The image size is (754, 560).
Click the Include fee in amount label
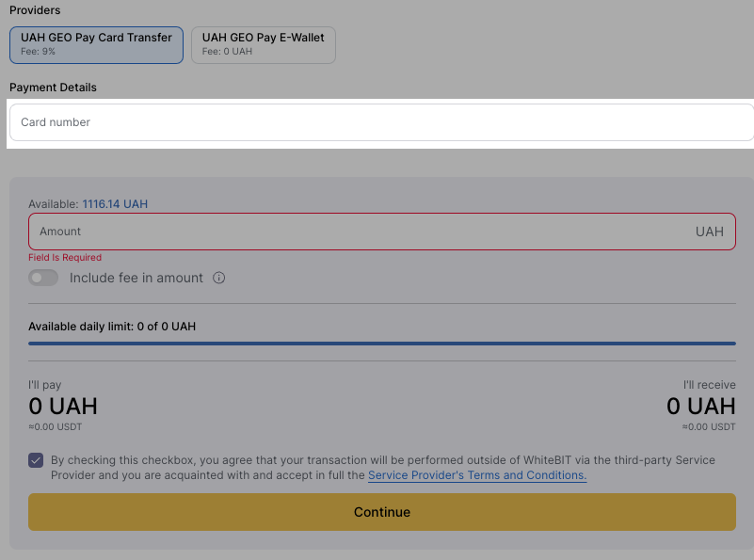tap(136, 278)
